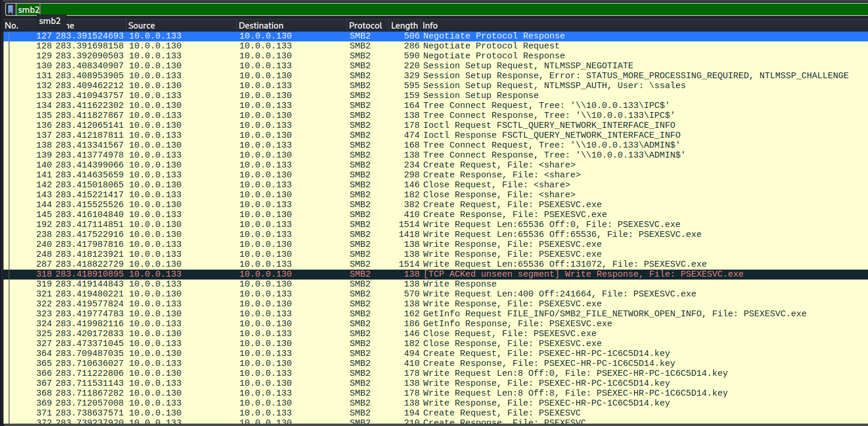Select packet 365 Create Response .key file
The image size is (868, 426).
435,363
